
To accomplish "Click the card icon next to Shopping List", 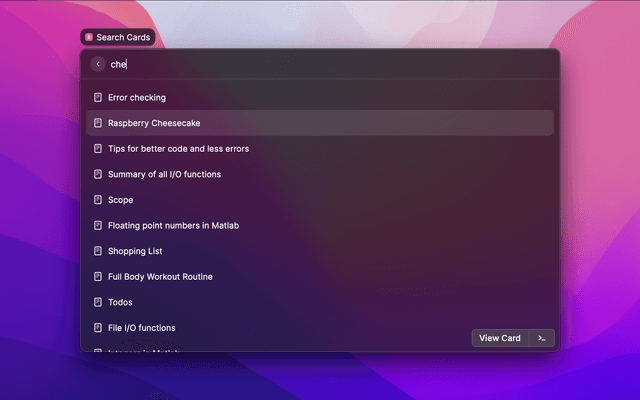I will 98,251.
